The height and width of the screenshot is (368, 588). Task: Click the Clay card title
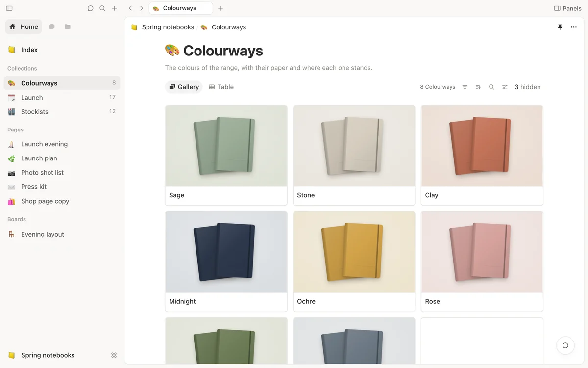432,195
